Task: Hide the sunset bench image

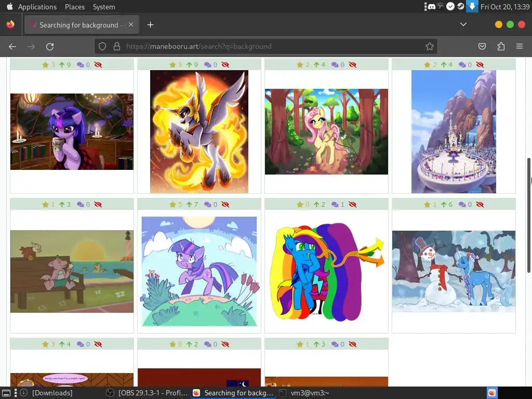Action: [x=98, y=205]
